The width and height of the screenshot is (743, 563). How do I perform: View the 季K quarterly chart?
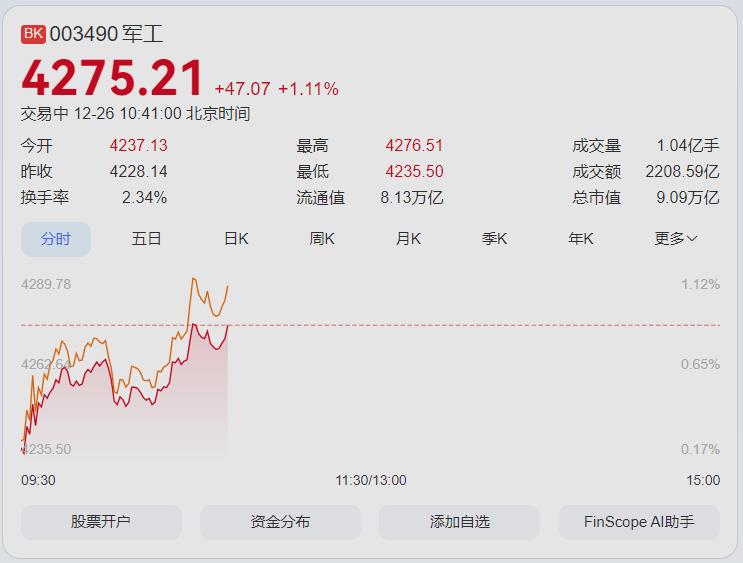click(495, 239)
